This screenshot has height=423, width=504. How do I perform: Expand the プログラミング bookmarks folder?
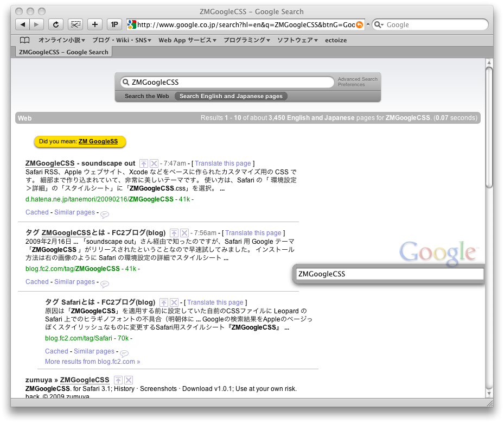247,40
